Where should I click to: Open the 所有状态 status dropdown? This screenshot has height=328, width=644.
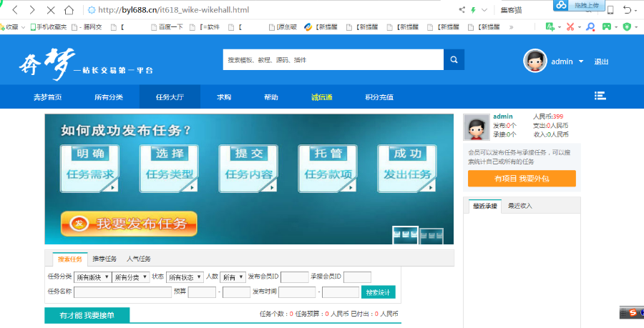pyautogui.click(x=185, y=277)
